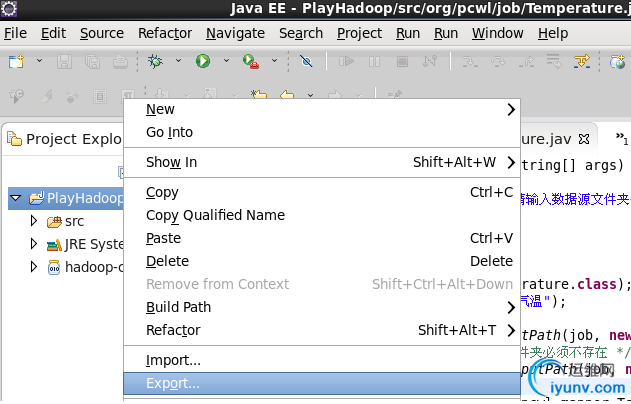This screenshot has width=631, height=404.
Task: Open the Refactor menu in menu bar
Action: coord(165,33)
